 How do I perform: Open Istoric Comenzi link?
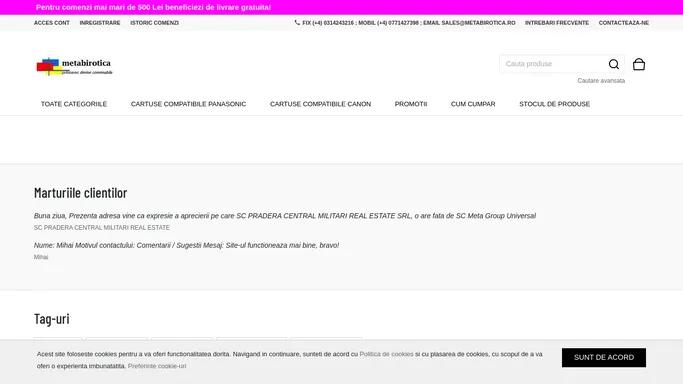click(x=154, y=23)
